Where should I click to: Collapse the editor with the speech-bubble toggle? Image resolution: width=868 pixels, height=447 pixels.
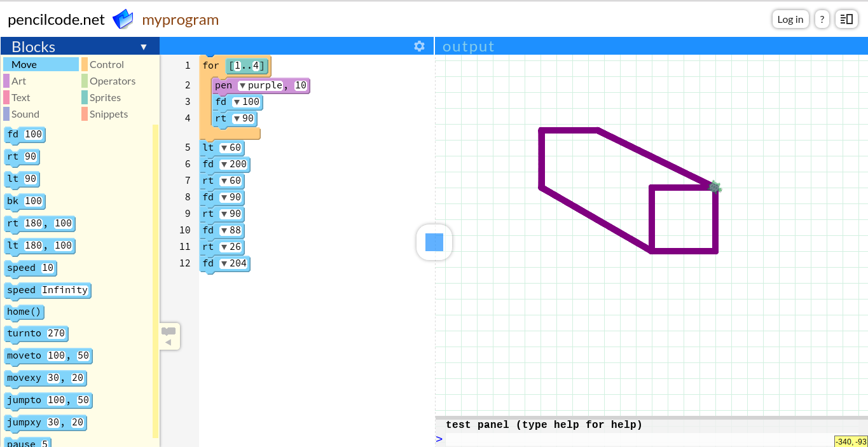[169, 336]
